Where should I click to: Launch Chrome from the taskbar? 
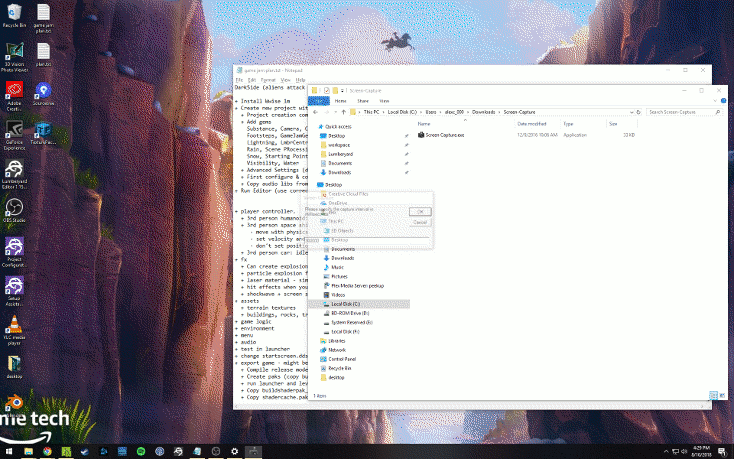47,452
